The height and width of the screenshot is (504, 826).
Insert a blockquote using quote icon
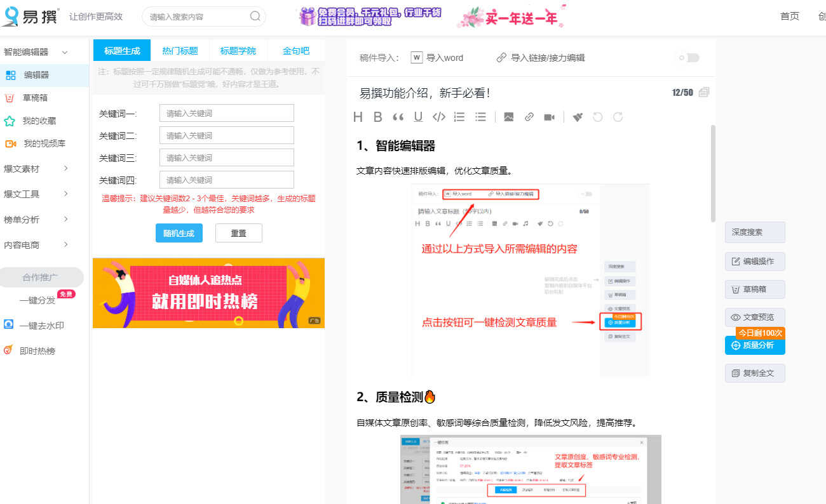point(398,117)
